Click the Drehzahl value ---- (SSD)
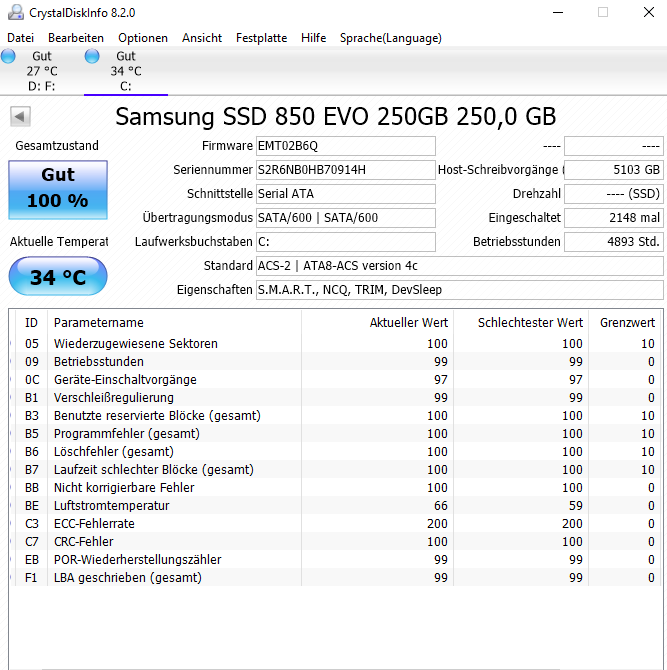Viewport: 667px width, 670px height. tap(614, 194)
